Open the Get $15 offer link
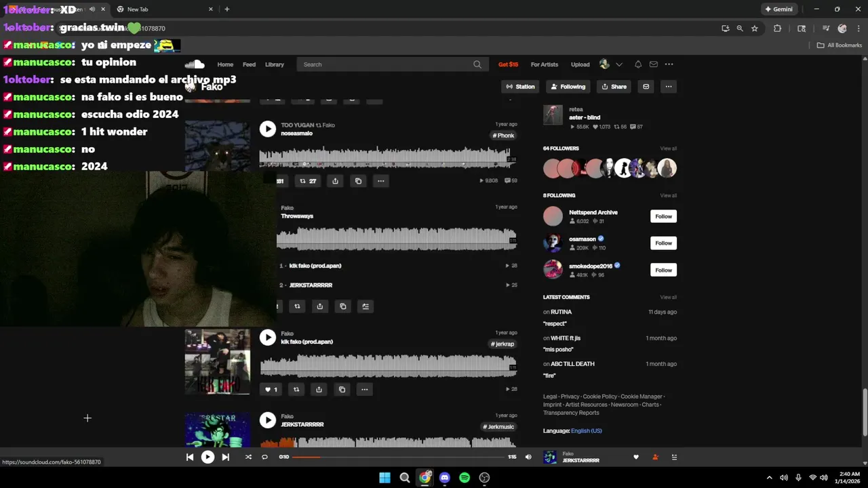868x488 pixels. (508, 64)
